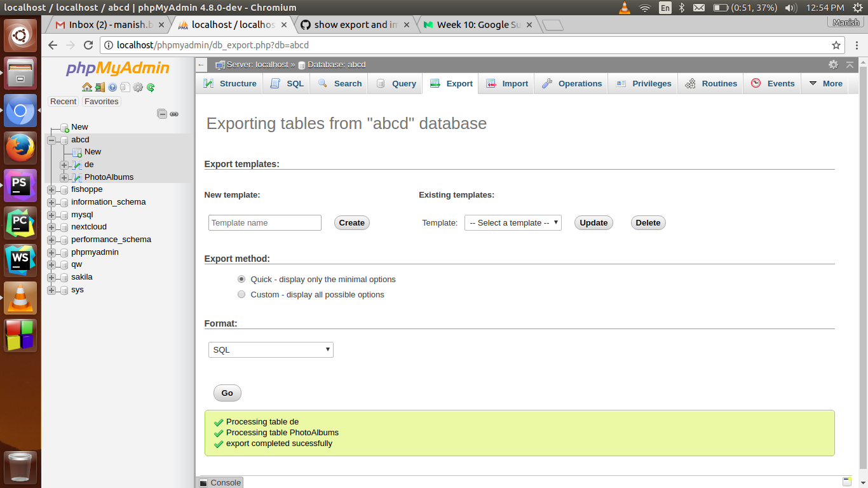Click the PhotoAlbums table icon
The height and width of the screenshot is (488, 868).
[x=76, y=177]
